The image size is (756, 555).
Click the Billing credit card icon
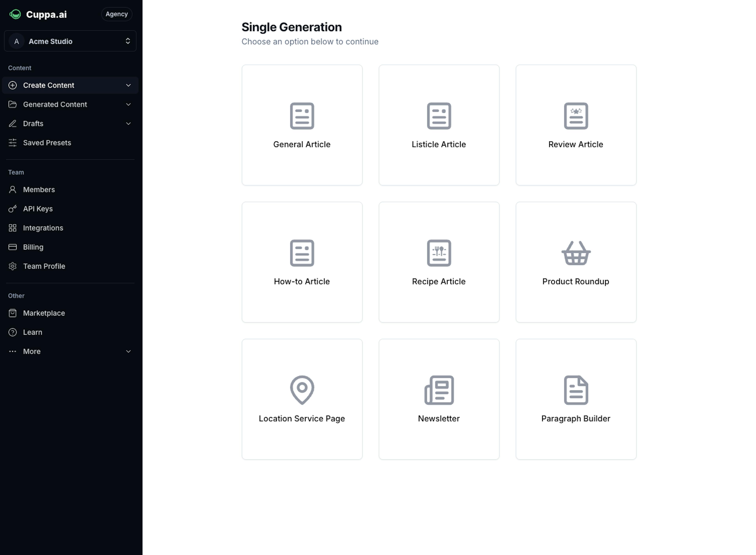pyautogui.click(x=12, y=247)
